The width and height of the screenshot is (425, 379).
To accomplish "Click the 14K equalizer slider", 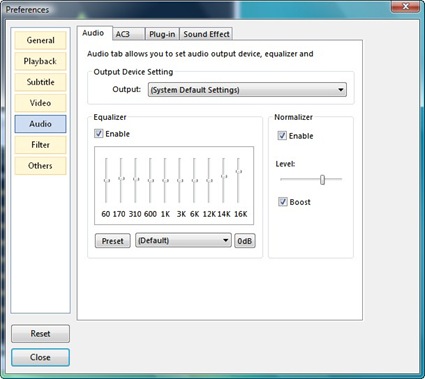I will 224,176.
